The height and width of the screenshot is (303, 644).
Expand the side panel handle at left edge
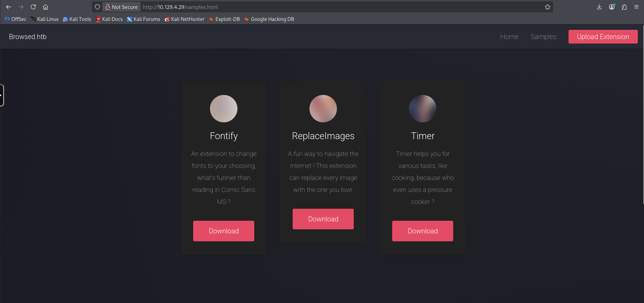click(x=2, y=95)
